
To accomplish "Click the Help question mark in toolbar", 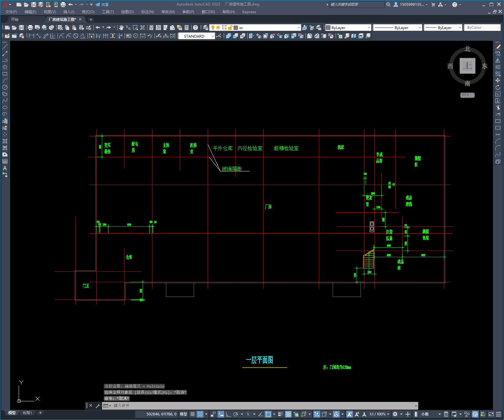I will 195,28.
